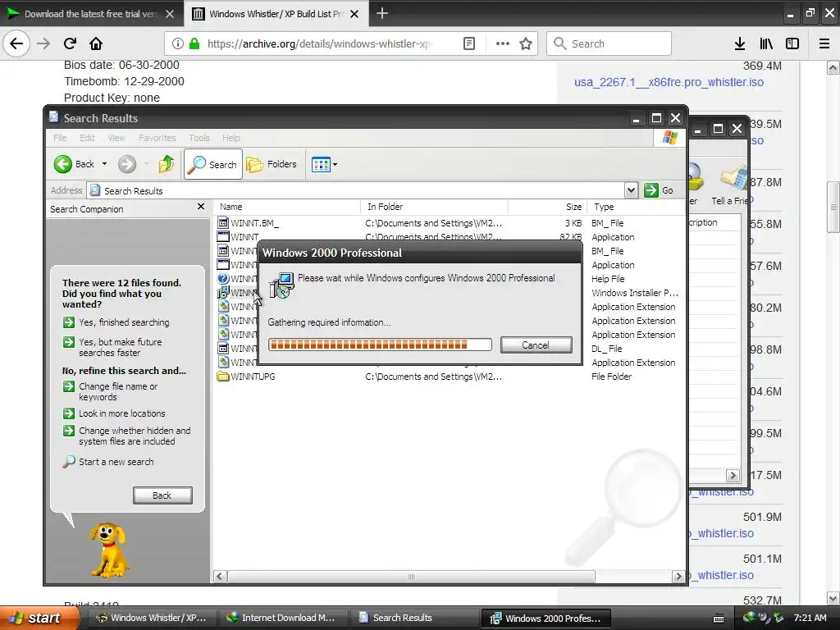Switch to Internet Download Manager taskbar item
This screenshot has height=630, width=840.
(282, 618)
